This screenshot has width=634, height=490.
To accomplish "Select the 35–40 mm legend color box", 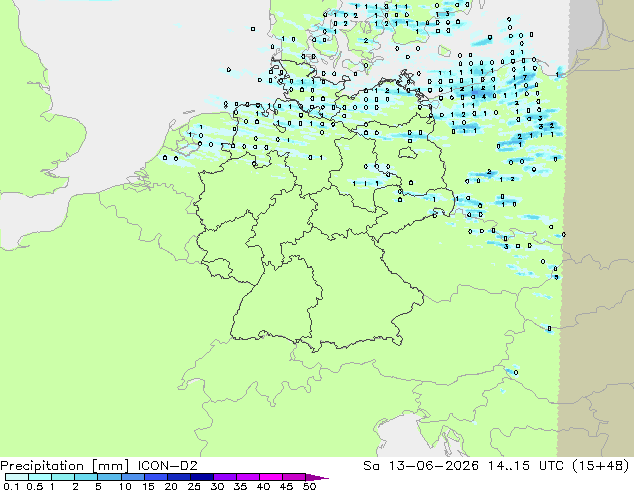I will click(248, 477).
